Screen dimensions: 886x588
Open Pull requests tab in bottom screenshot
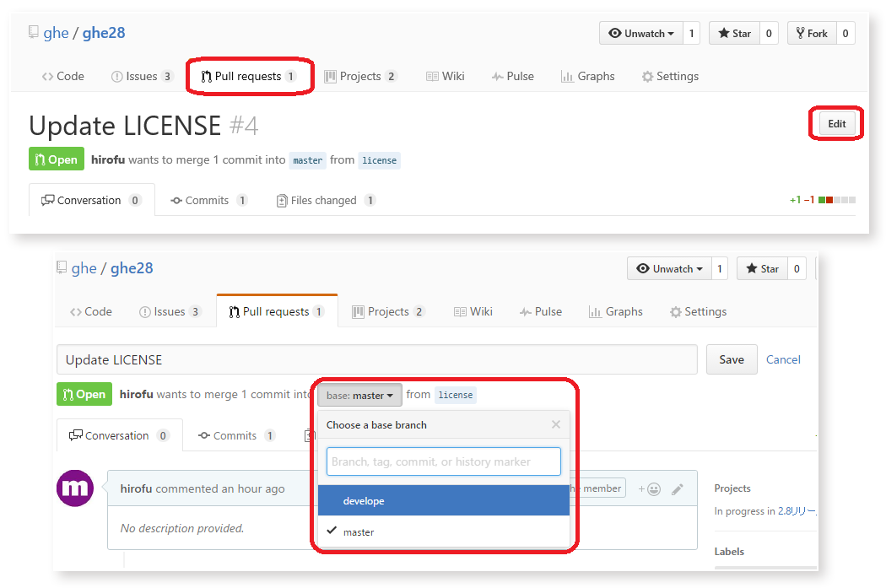[277, 312]
